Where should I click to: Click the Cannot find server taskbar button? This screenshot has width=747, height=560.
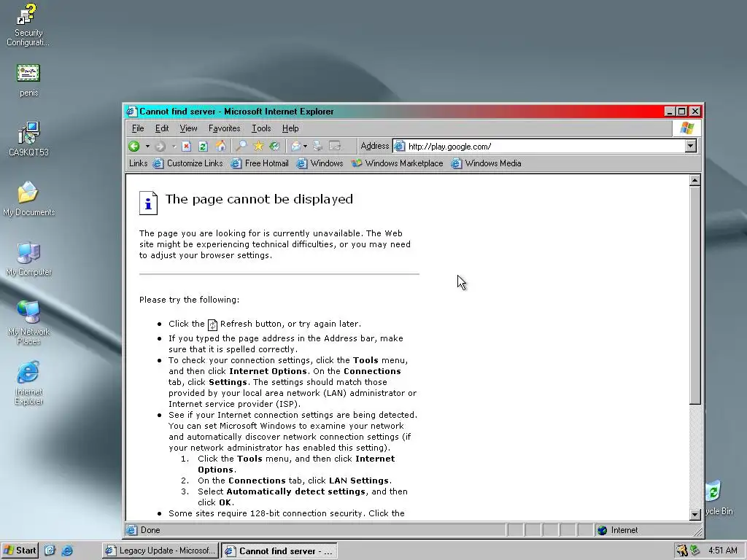(279, 551)
